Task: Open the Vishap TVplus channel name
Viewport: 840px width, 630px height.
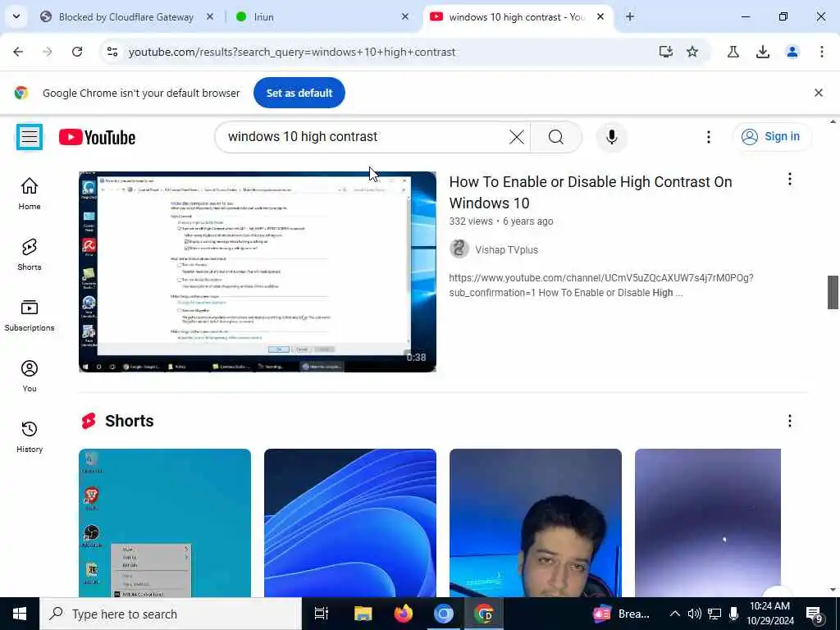Action: coord(506,249)
